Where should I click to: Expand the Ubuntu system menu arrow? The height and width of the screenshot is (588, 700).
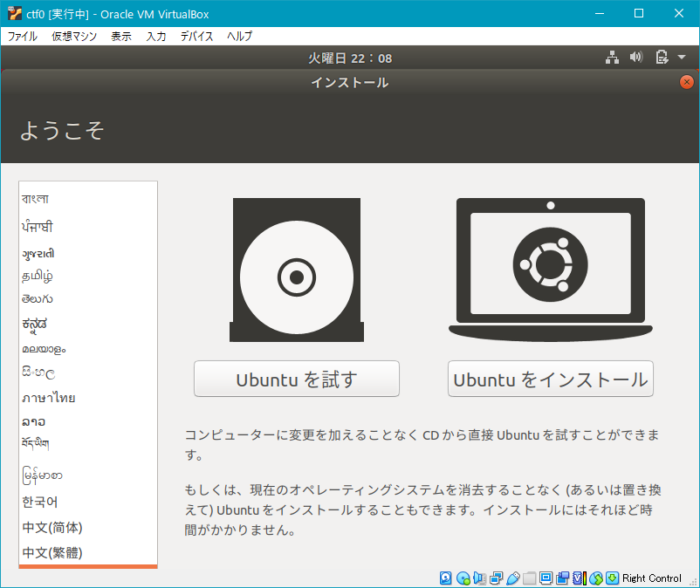coord(682,57)
